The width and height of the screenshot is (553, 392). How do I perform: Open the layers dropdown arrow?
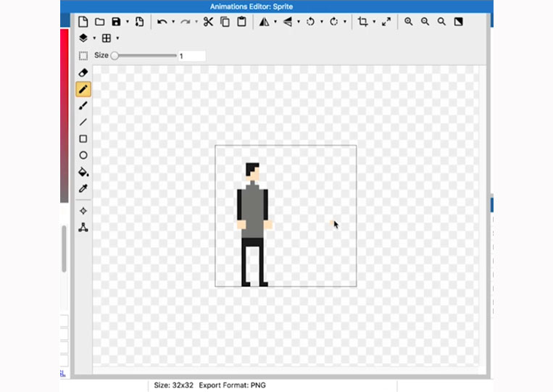94,38
